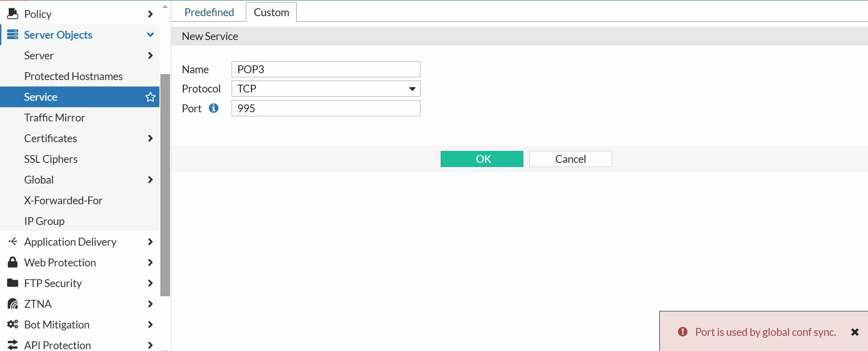Open IP Group menu item
Image resolution: width=868 pixels, height=351 pixels.
pos(44,221)
